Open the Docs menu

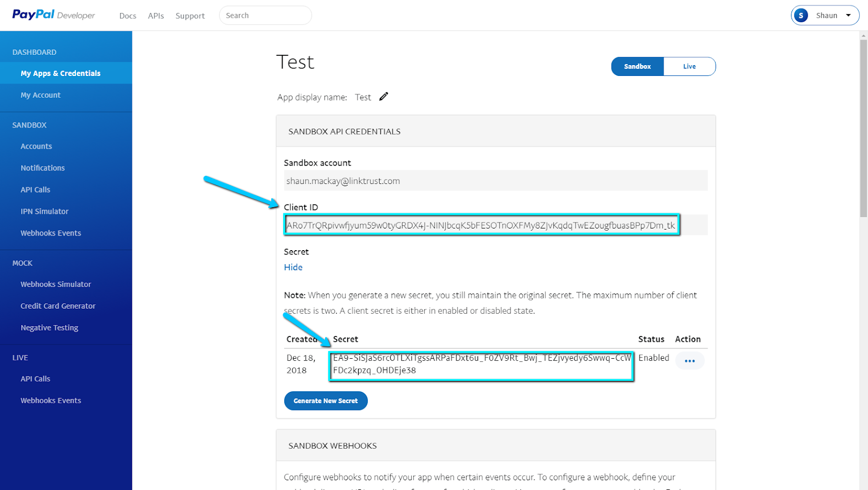[x=127, y=16]
